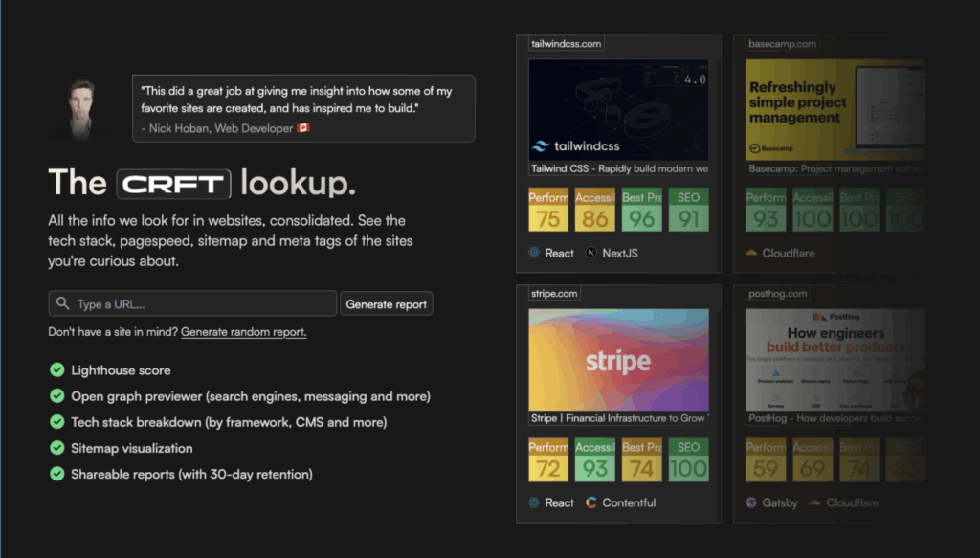980x558 pixels.
Task: Select the React icon on tailwindcss.com card
Action: (x=535, y=253)
